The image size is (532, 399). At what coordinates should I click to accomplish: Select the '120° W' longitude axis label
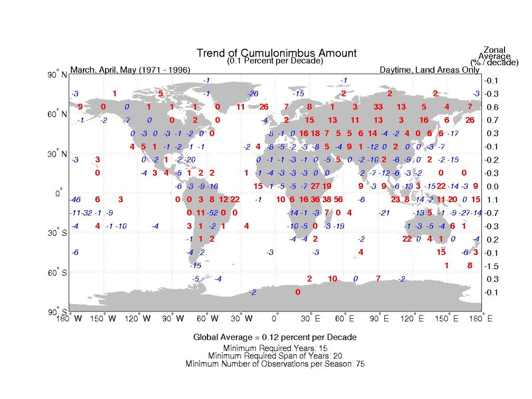click(x=138, y=318)
